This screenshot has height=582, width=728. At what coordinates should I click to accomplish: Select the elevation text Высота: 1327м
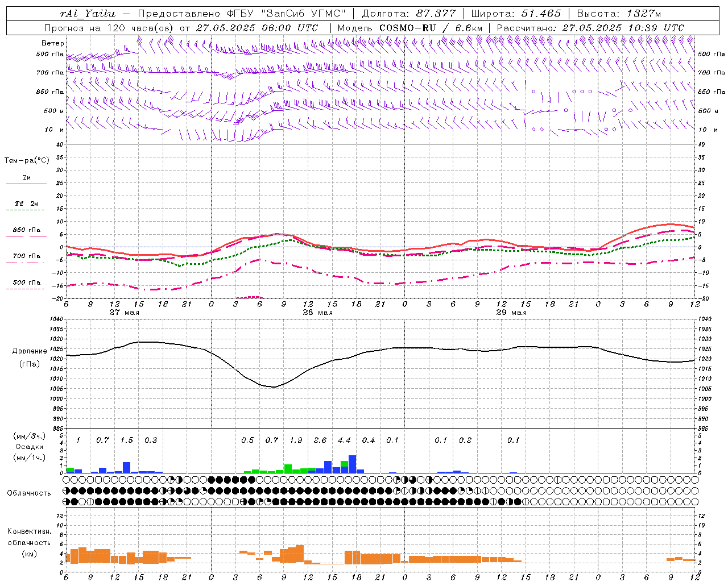click(x=619, y=14)
